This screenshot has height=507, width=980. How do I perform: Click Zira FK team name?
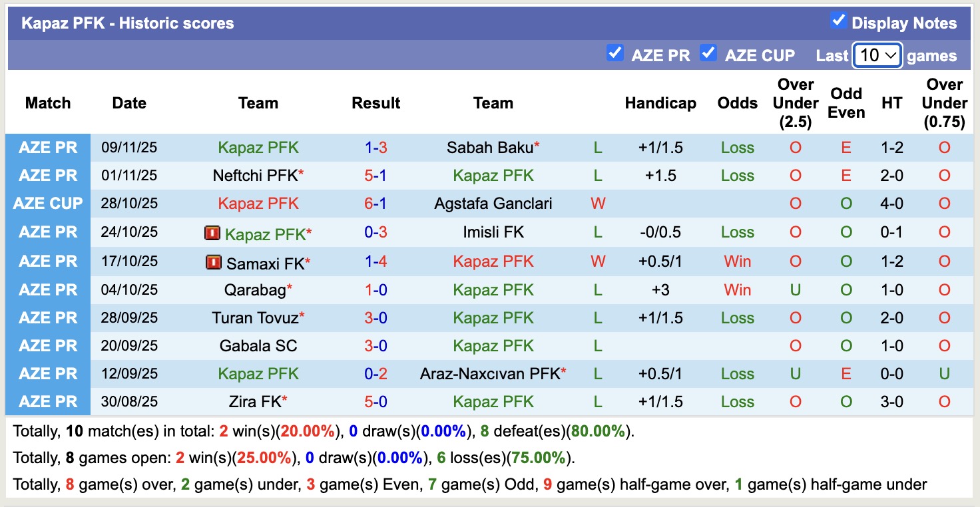point(254,402)
